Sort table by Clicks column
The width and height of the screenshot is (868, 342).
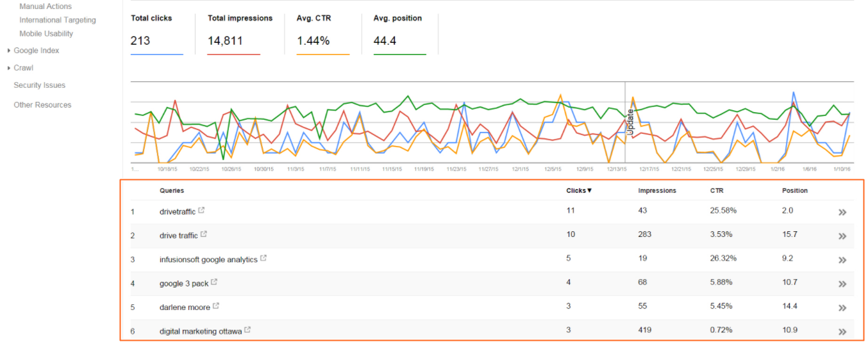click(578, 190)
